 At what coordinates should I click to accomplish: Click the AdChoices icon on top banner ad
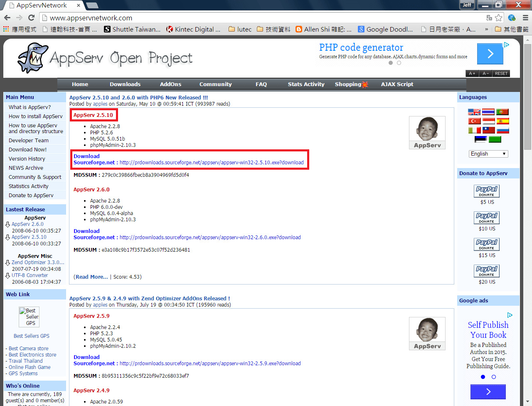pyautogui.click(x=507, y=45)
